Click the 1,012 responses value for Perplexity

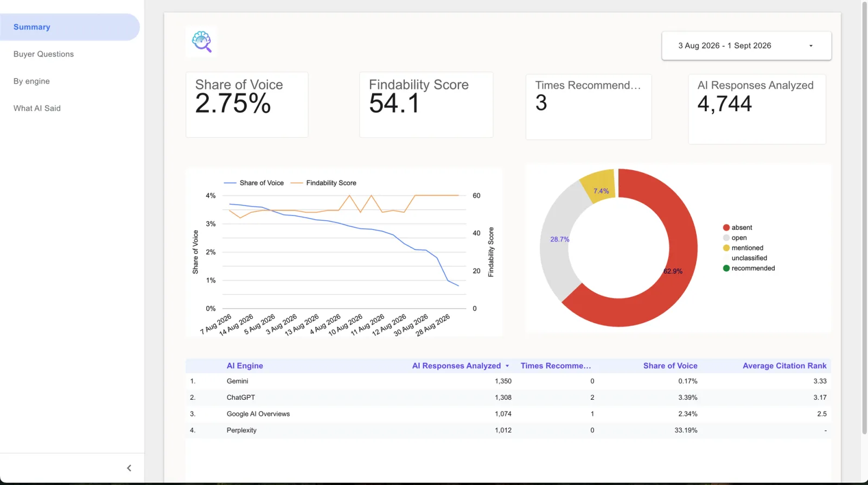[503, 430]
